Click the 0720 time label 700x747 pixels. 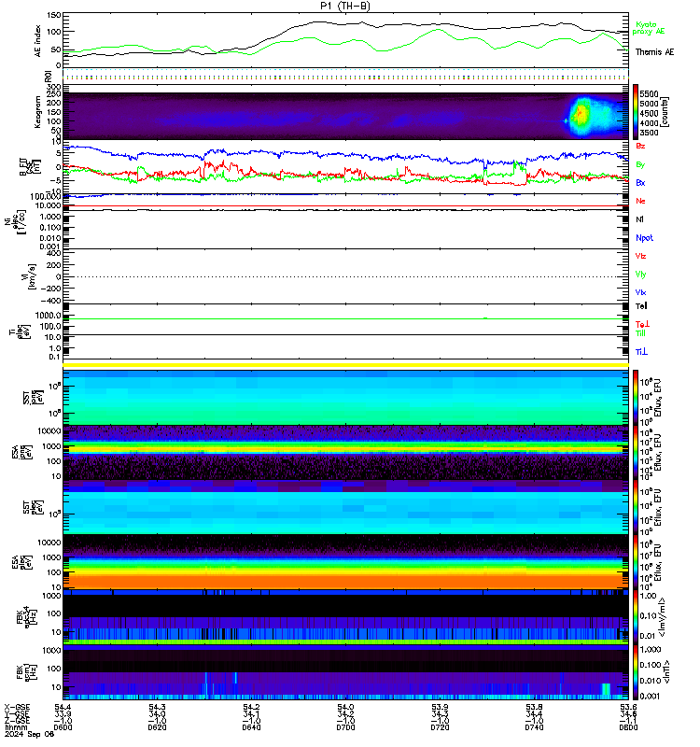(x=440, y=727)
